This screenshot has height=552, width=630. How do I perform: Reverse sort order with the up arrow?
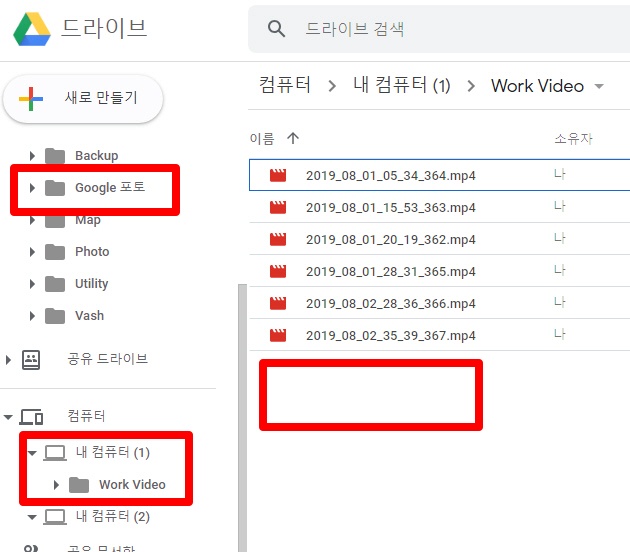[293, 139]
